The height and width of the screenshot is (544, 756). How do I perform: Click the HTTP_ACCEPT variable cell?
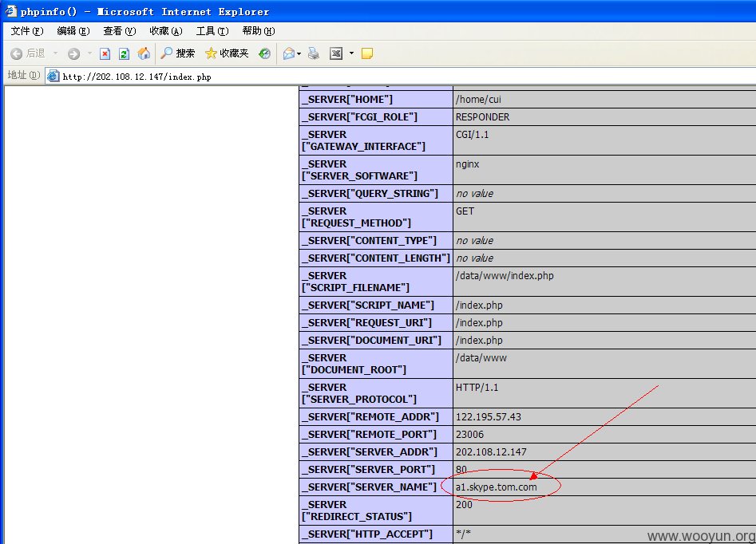[375, 534]
